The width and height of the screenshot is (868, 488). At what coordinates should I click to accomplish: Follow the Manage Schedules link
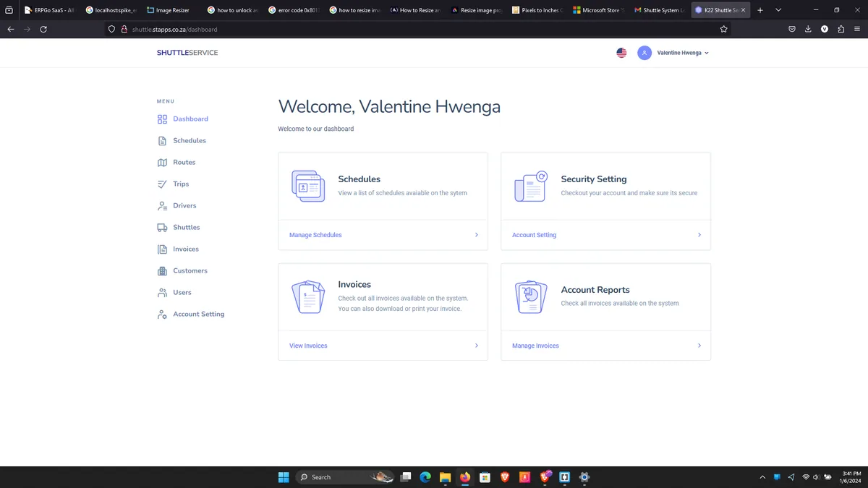(315, 235)
